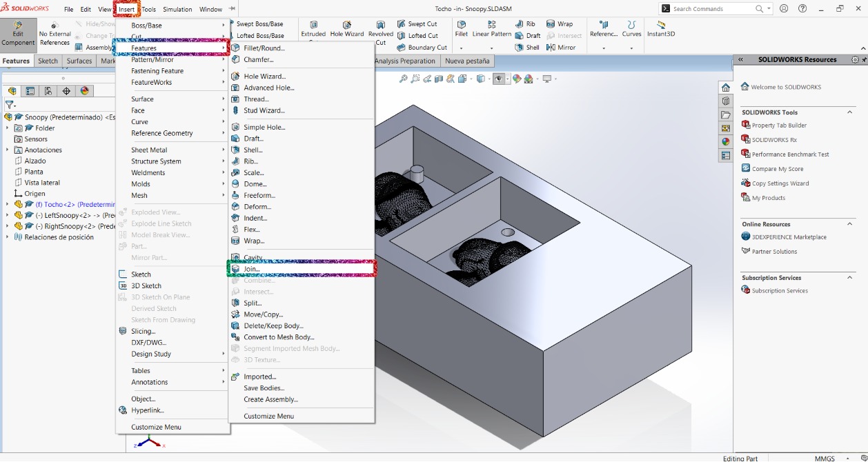The height and width of the screenshot is (462, 868).
Task: Open the tree filter dropdown
Action: click(x=10, y=105)
